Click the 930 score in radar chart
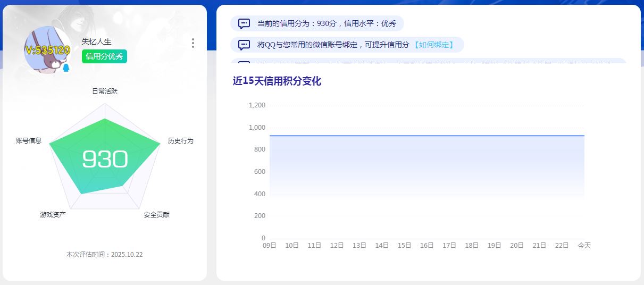This screenshot has height=285, width=644. click(x=105, y=160)
